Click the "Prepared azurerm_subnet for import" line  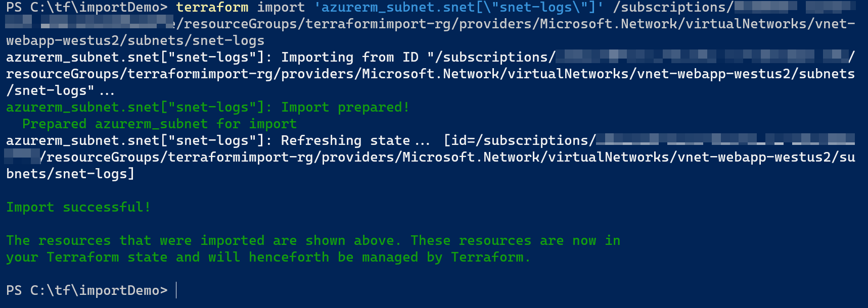159,124
